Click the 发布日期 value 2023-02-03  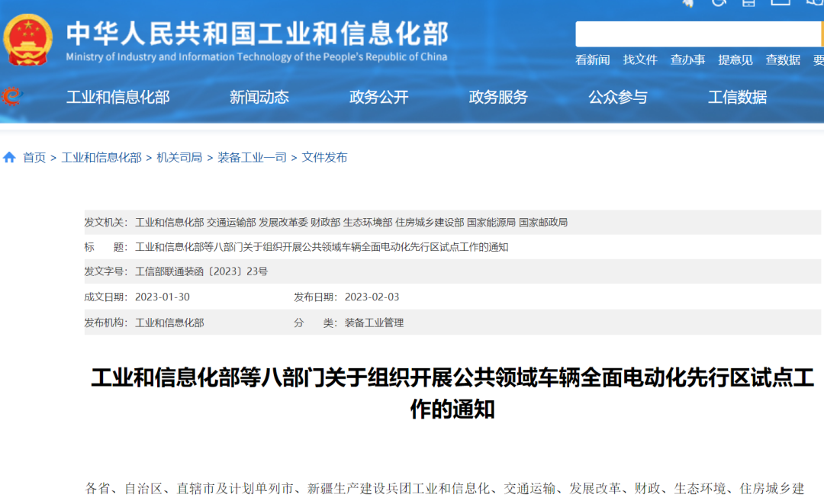pyautogui.click(x=372, y=297)
